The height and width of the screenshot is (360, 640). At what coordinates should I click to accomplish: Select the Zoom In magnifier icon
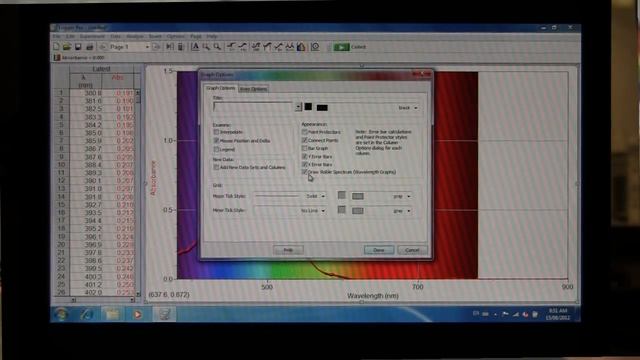point(207,47)
